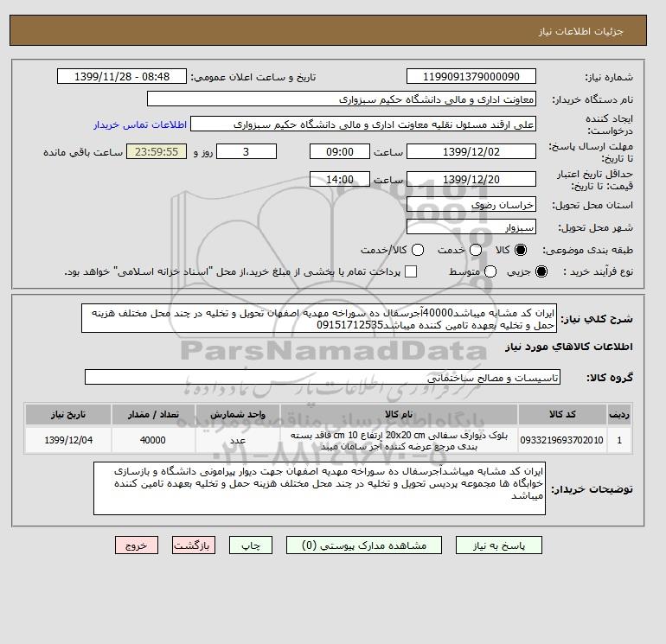Click the کد کالا column header
Screen dimensions: 666x644
click(562, 414)
